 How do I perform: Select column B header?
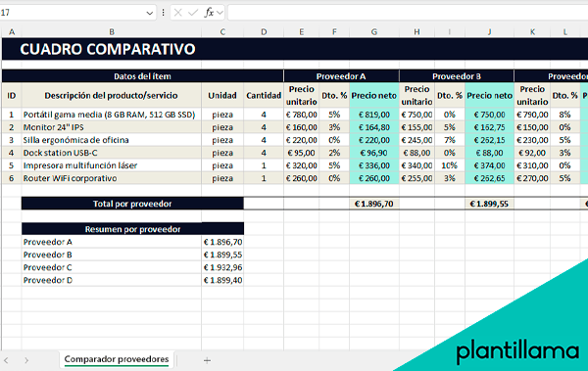coord(112,32)
